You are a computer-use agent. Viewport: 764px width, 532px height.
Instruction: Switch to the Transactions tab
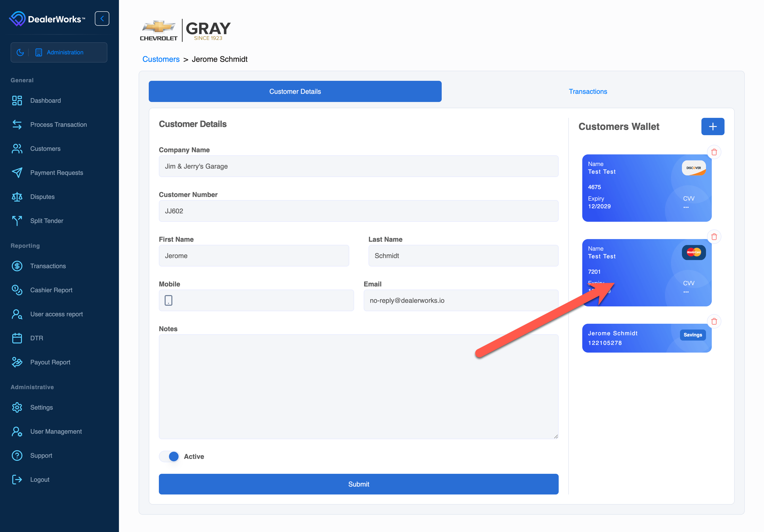click(x=588, y=91)
